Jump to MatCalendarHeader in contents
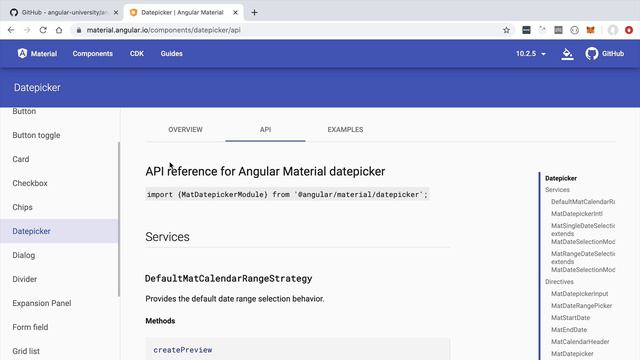 [x=580, y=342]
